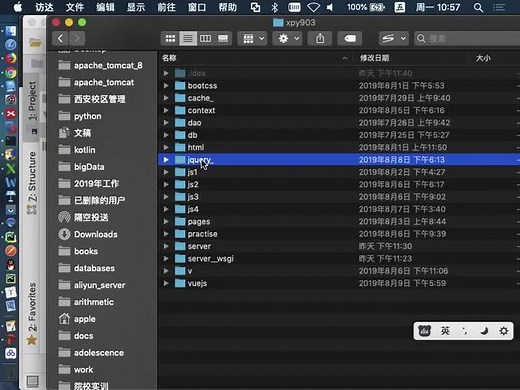
Task: Open the 文件 menu
Action: tap(74, 7)
